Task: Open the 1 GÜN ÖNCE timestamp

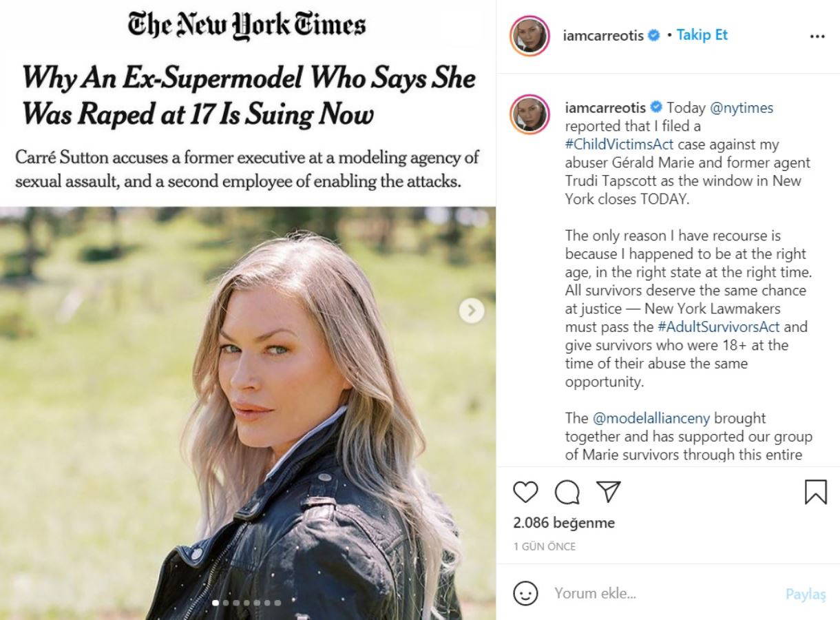Action: point(545,546)
